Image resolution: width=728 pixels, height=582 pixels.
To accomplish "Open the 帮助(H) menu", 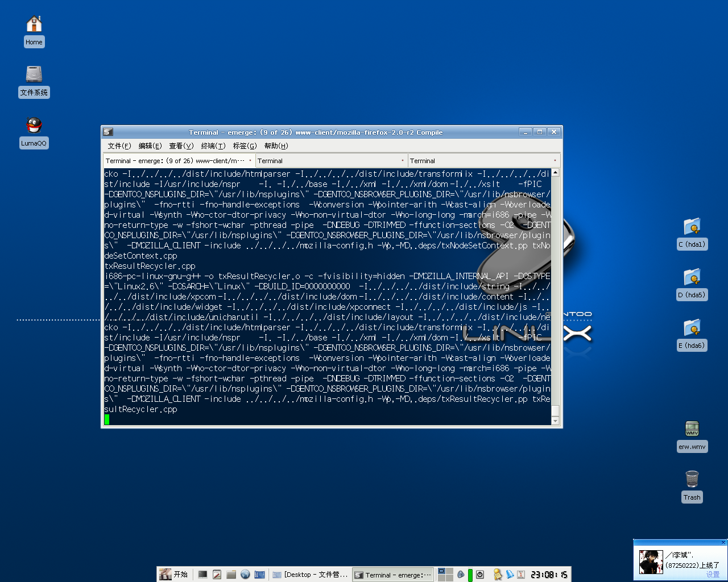I will pyautogui.click(x=276, y=146).
